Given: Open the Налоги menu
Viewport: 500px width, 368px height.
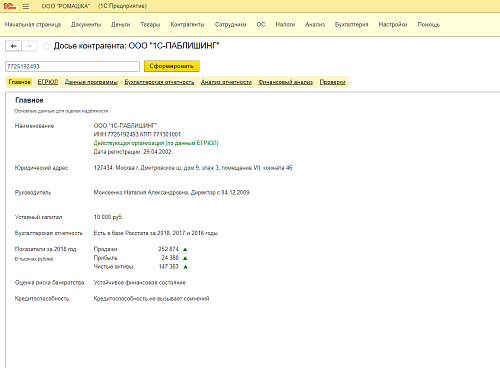Looking at the screenshot, I should 285,25.
